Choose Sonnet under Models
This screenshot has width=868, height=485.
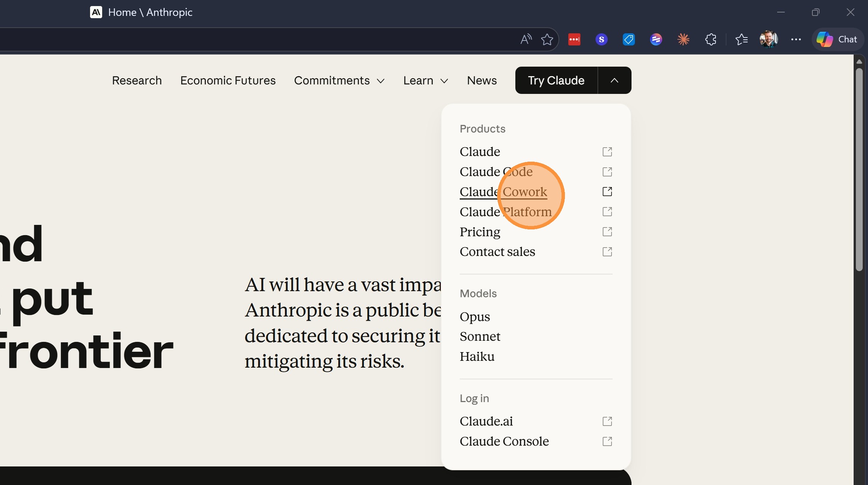[x=480, y=337]
